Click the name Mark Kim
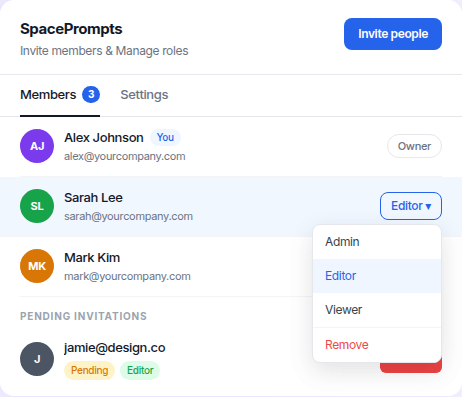Viewport: 462px width, 397px height. pos(92,258)
